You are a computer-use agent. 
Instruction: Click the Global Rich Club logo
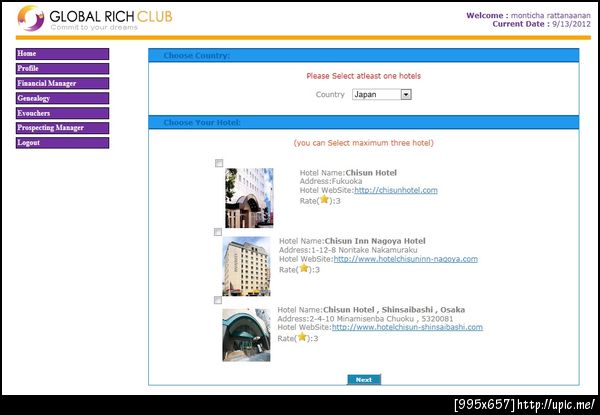point(95,18)
